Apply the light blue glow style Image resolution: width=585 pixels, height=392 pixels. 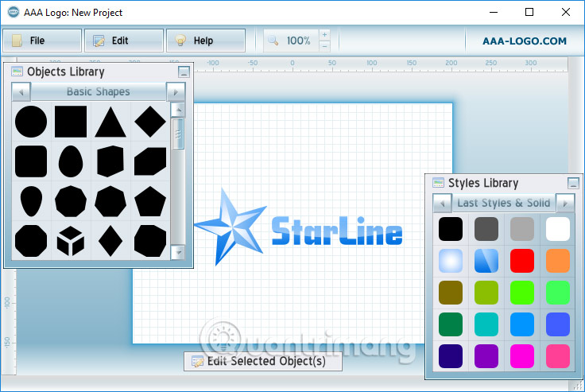451,261
